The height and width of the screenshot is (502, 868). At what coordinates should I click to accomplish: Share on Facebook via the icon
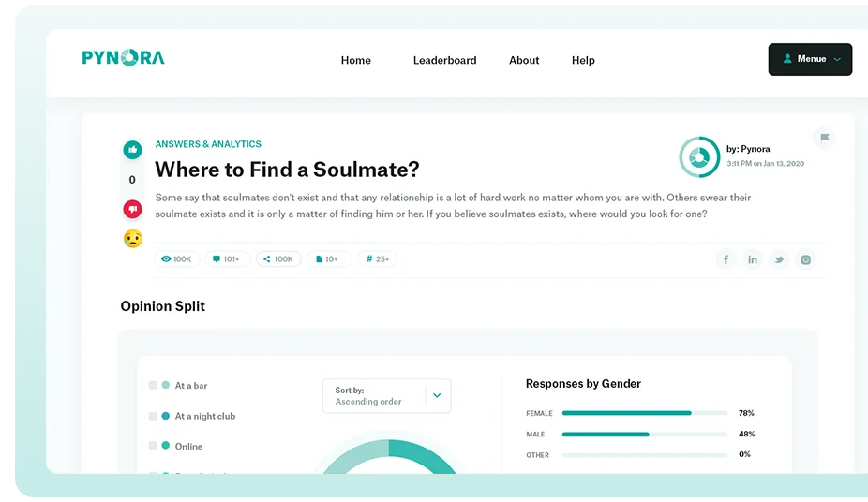[726, 259]
